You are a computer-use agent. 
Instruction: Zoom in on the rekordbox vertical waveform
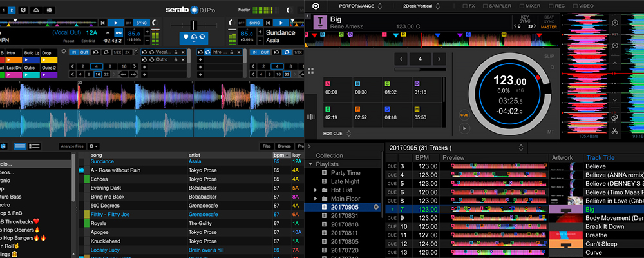615,23
